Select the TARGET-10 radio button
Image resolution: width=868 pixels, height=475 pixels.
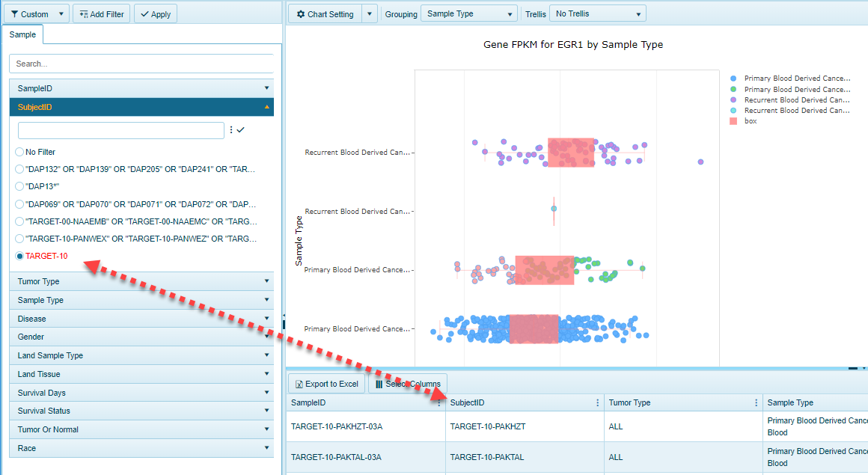point(20,256)
